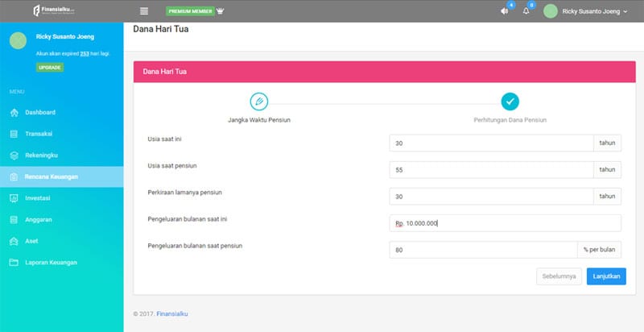Click the green UPGRADE button
644x332 pixels.
coord(50,67)
